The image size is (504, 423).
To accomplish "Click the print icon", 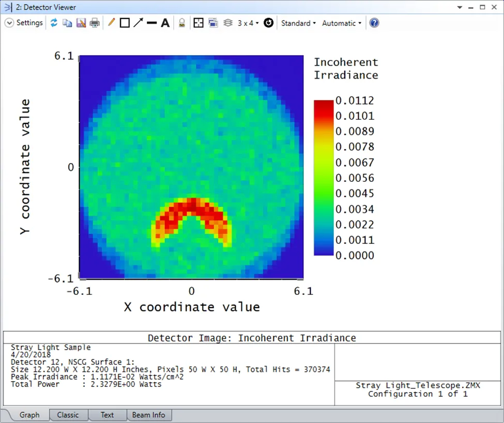I will coord(95,23).
